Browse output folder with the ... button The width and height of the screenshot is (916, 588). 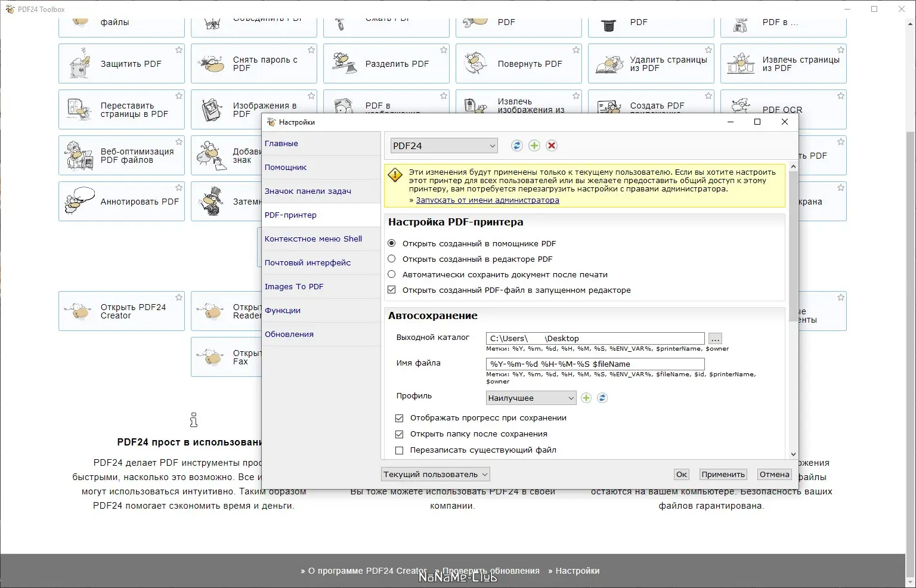click(x=716, y=338)
